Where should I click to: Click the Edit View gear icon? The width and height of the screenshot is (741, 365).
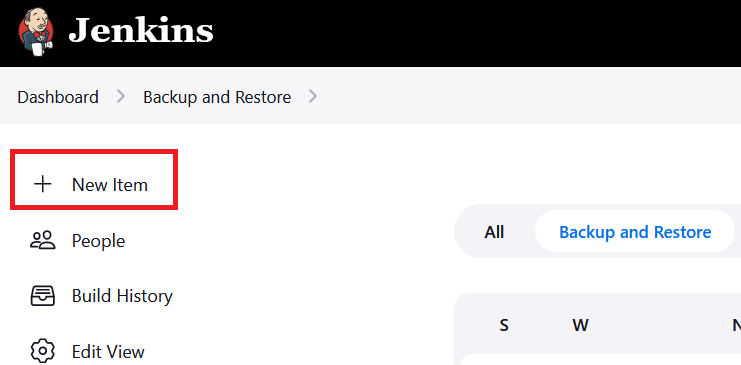[x=43, y=351]
